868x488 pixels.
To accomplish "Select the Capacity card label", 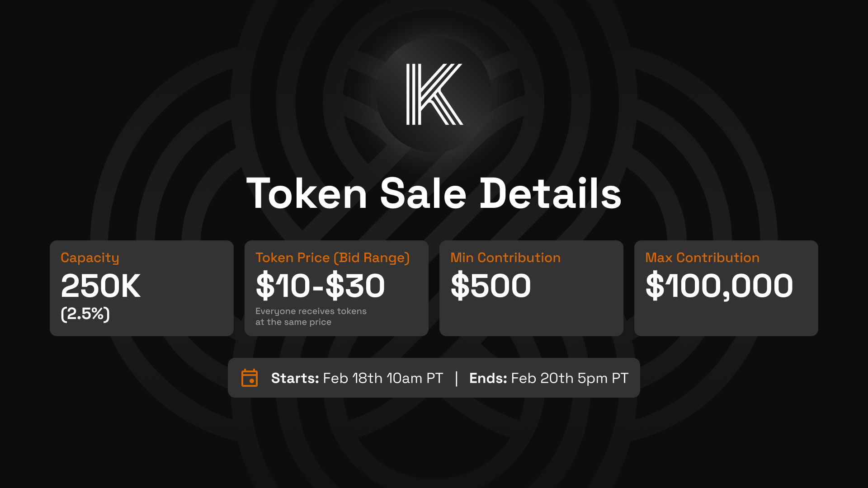I will [90, 258].
